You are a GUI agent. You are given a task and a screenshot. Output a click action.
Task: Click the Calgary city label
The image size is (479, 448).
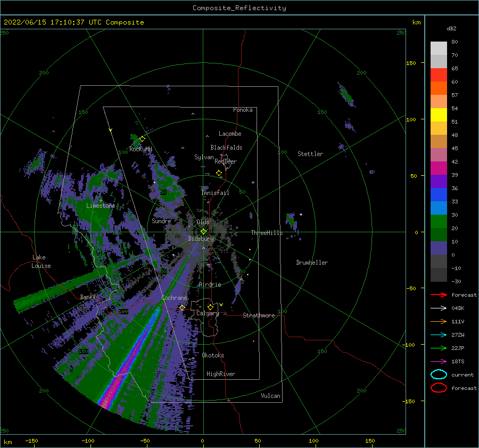click(208, 313)
